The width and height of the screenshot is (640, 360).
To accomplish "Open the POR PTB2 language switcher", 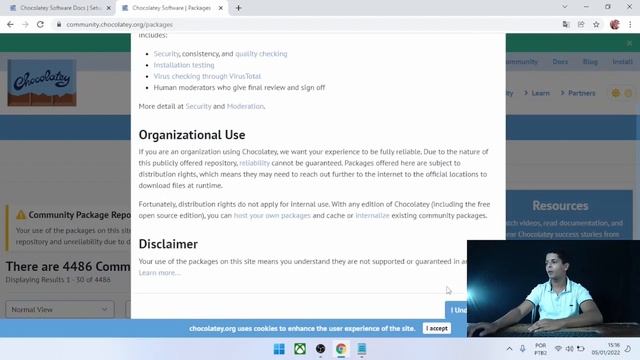I will coord(540,349).
